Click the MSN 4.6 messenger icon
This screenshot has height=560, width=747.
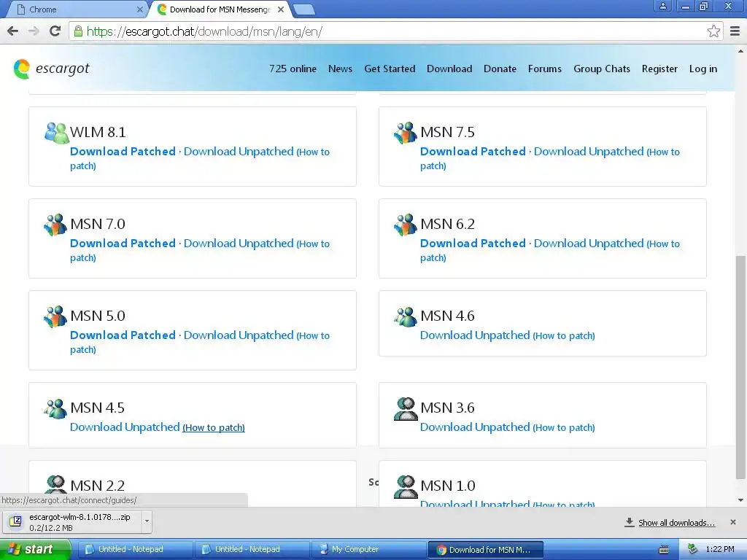[x=406, y=316]
